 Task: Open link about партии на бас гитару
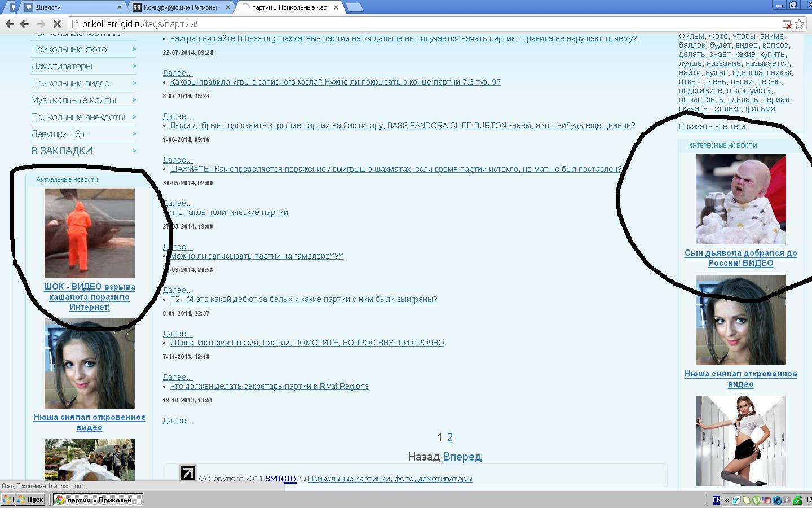click(x=403, y=125)
